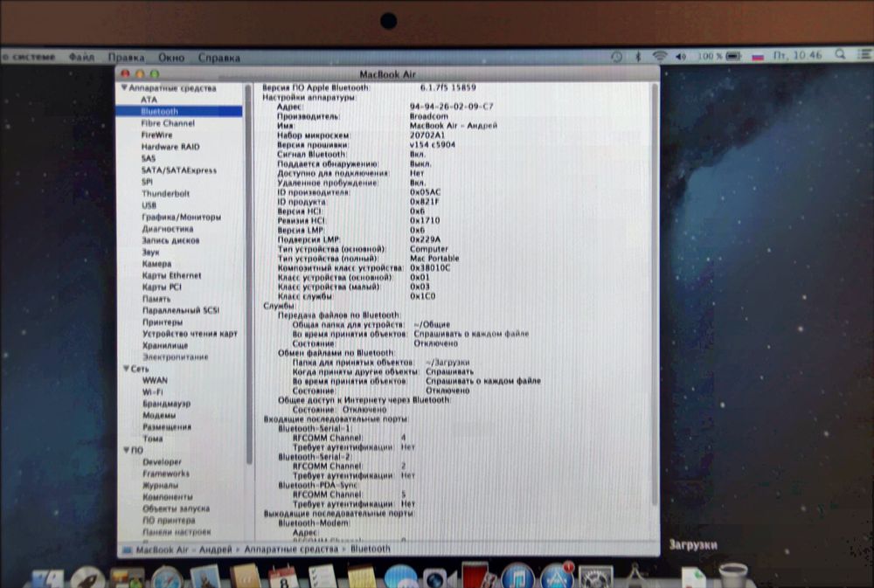The width and height of the screenshot is (874, 588).
Task: Open the Справка menu
Action: tap(219, 58)
